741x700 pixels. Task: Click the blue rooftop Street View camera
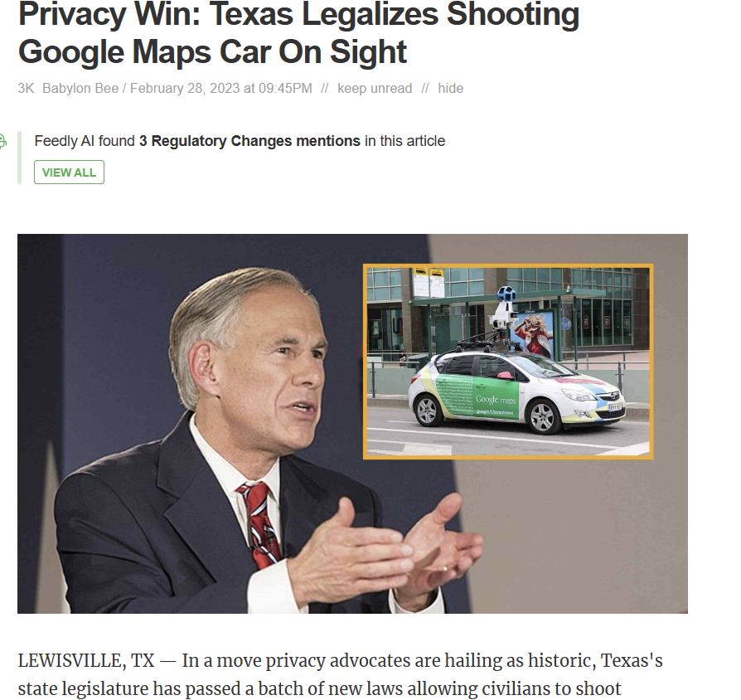tap(504, 295)
